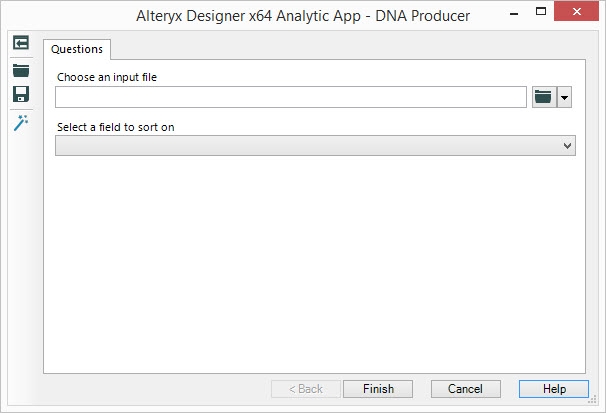Switch to the Questions tab

click(77, 49)
